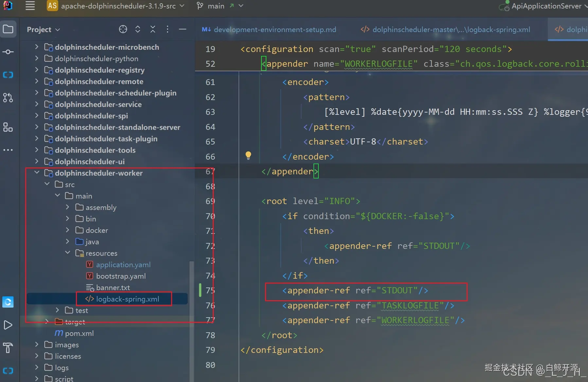
Task: Open Project view dropdown
Action: 43,29
